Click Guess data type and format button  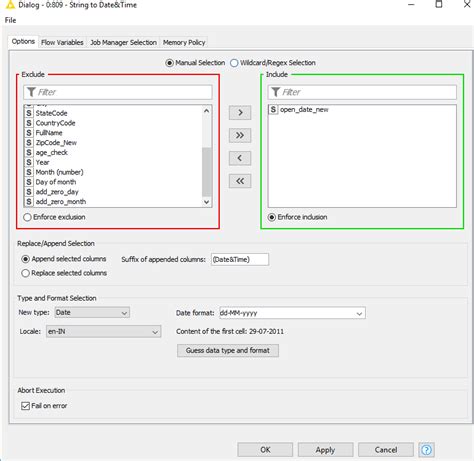coord(228,350)
